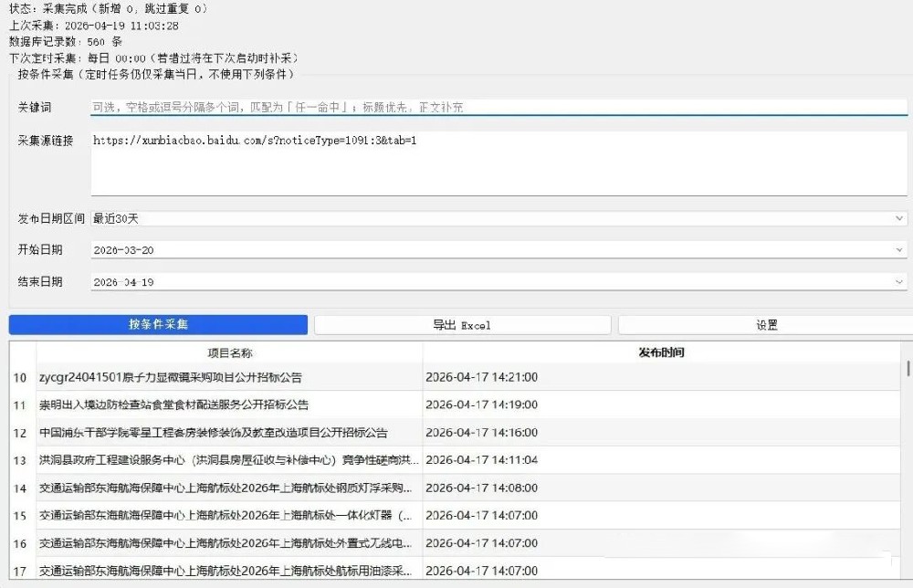913x588 pixels.
Task: Select row 14 about 钢质灯浮 procurement
Action: tap(228, 488)
